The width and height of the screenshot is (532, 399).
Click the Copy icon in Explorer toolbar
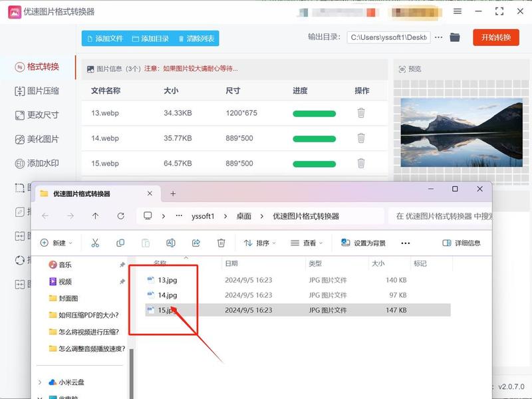(x=120, y=243)
